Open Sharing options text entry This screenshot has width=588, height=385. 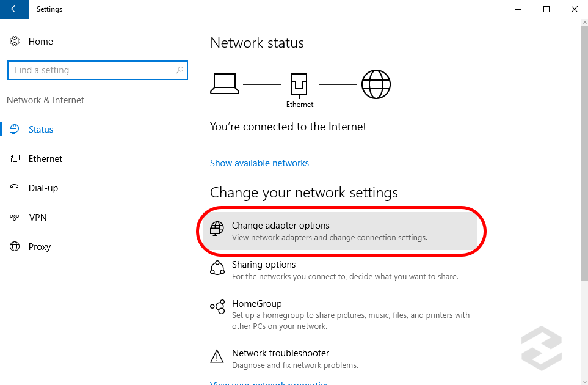coord(264,265)
